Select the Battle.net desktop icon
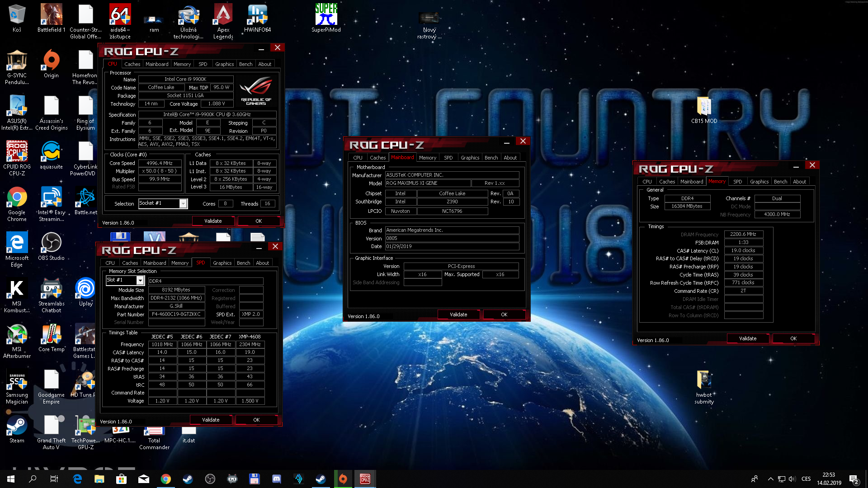The image size is (868, 488). (85, 201)
